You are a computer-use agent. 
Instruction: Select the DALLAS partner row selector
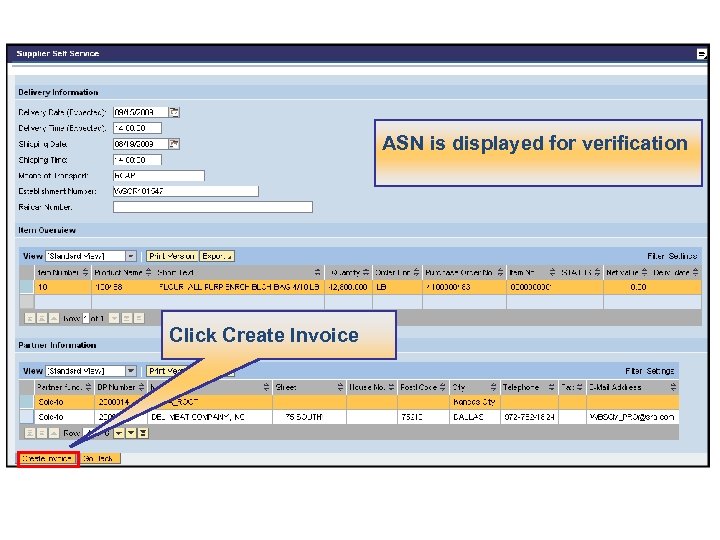[27, 417]
